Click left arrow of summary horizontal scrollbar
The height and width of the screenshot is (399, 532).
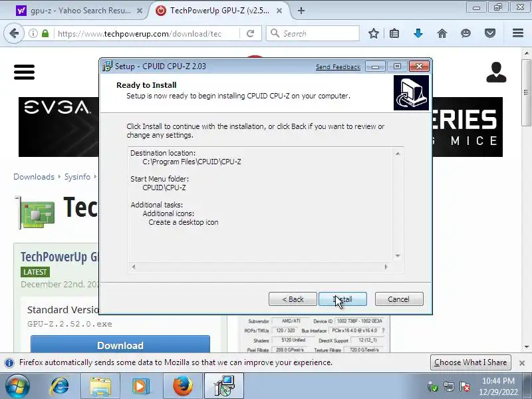click(x=134, y=267)
